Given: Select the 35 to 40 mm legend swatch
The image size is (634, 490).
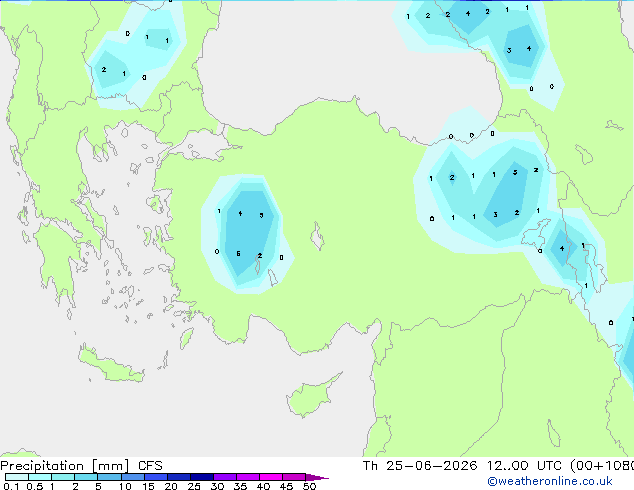Looking at the screenshot, I should point(248,477).
